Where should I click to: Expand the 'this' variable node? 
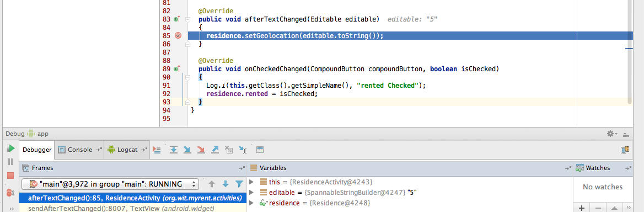pyautogui.click(x=252, y=182)
